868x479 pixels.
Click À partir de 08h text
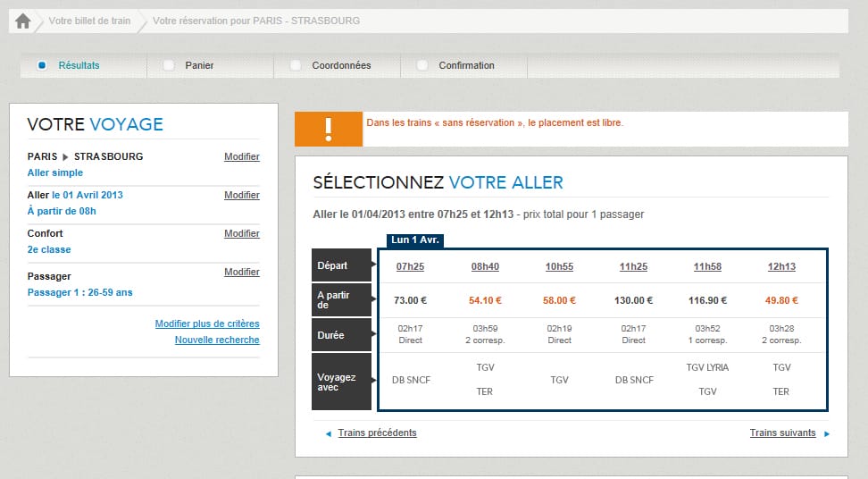pos(62,211)
